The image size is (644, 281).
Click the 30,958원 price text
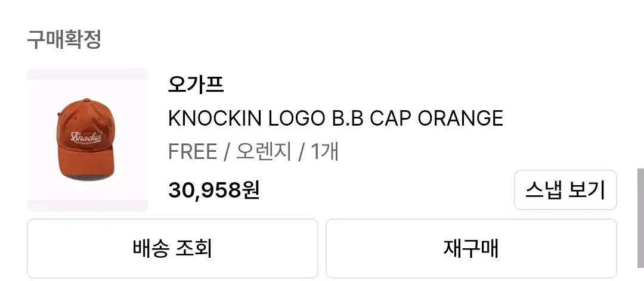point(213,190)
